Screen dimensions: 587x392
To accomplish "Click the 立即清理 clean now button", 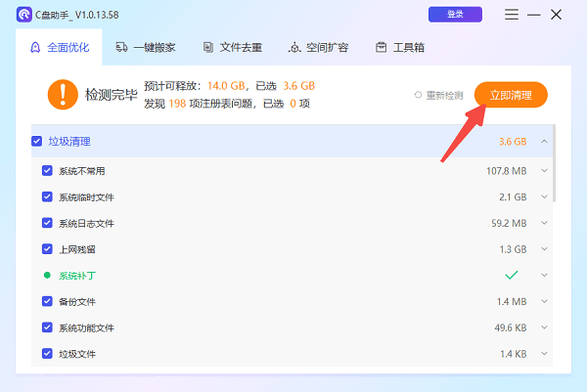I will (511, 95).
